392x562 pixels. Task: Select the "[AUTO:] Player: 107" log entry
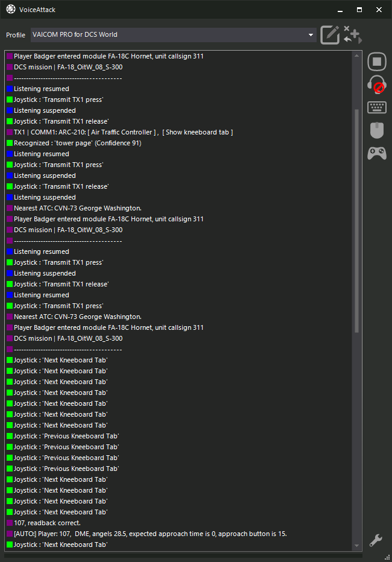pyautogui.click(x=147, y=534)
